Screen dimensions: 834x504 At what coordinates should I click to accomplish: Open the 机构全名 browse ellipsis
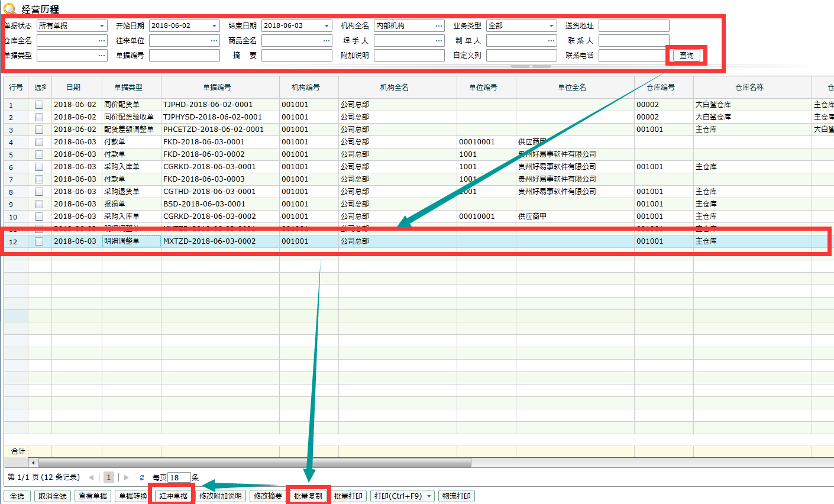tap(439, 26)
